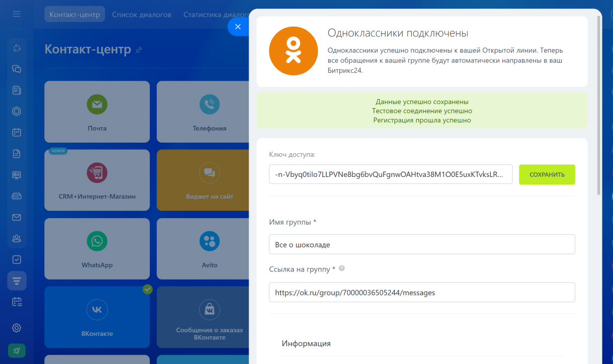613x364 pixels.
Task: Switch to the Список диалогов tab
Action: click(141, 15)
